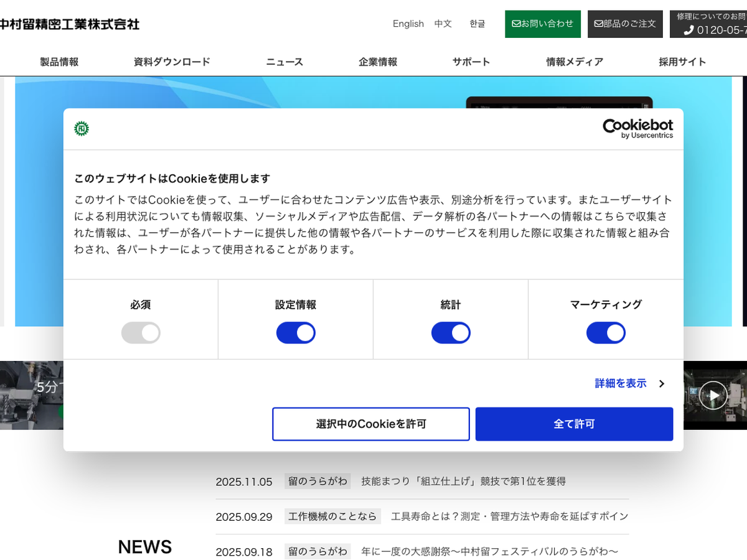The height and width of the screenshot is (560, 747).
Task: Disable the 統計 statistics cookie switch
Action: pyautogui.click(x=451, y=333)
